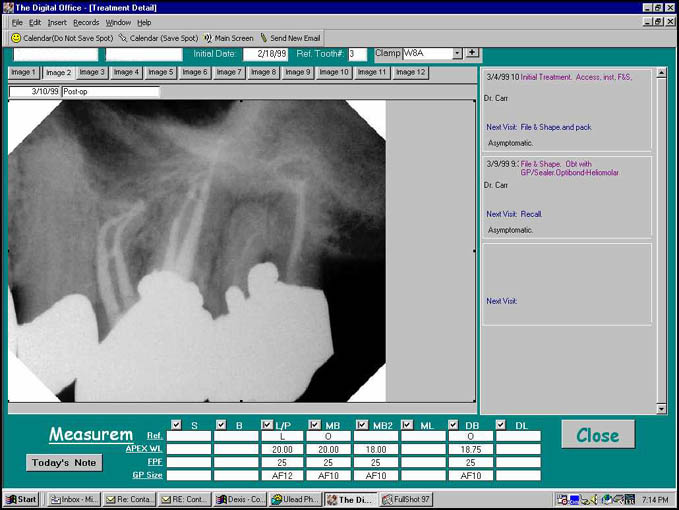This screenshot has width=679, height=510.
Task: Switch to FullShot 97 in taskbar
Action: coord(406,499)
